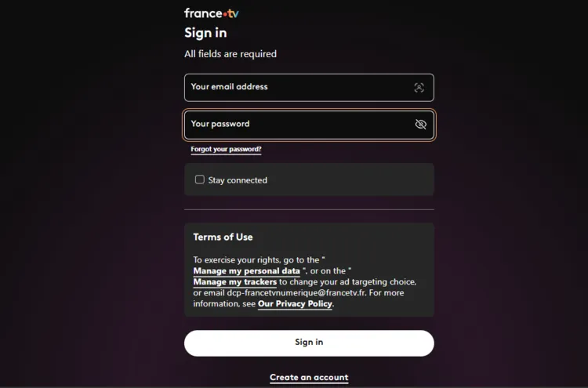Click into the 'Your password' field
The height and width of the screenshot is (388, 588).
pyautogui.click(x=298, y=125)
